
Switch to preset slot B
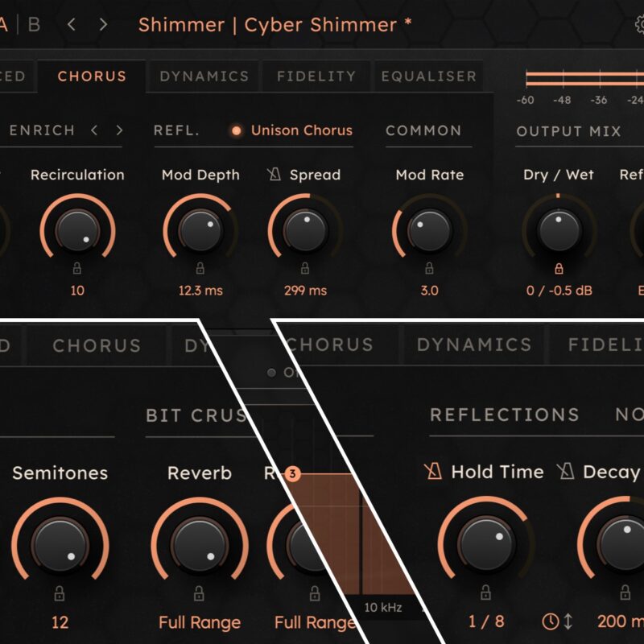click(x=34, y=25)
